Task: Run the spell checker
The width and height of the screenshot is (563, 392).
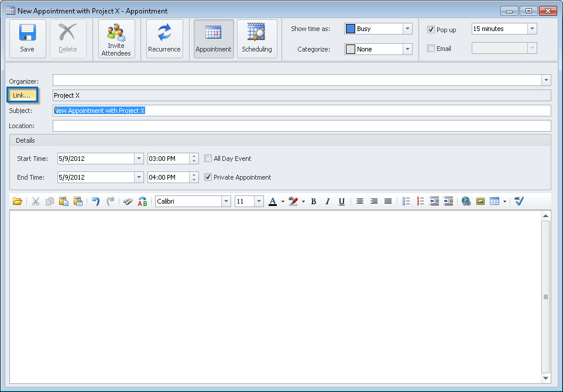Action: (x=520, y=201)
